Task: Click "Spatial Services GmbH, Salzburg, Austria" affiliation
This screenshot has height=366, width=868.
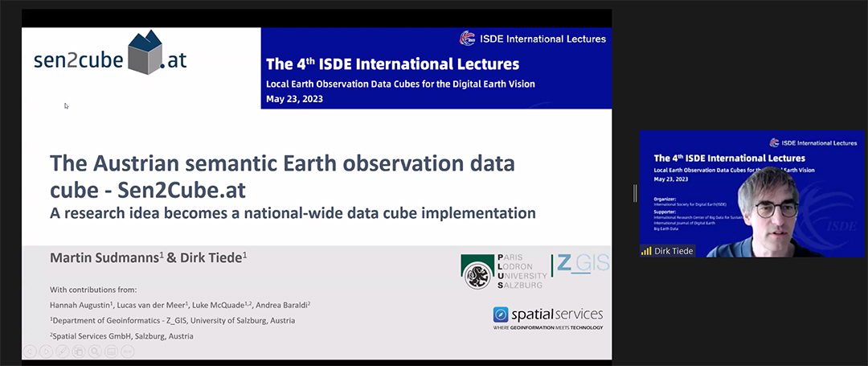Action: [121, 336]
